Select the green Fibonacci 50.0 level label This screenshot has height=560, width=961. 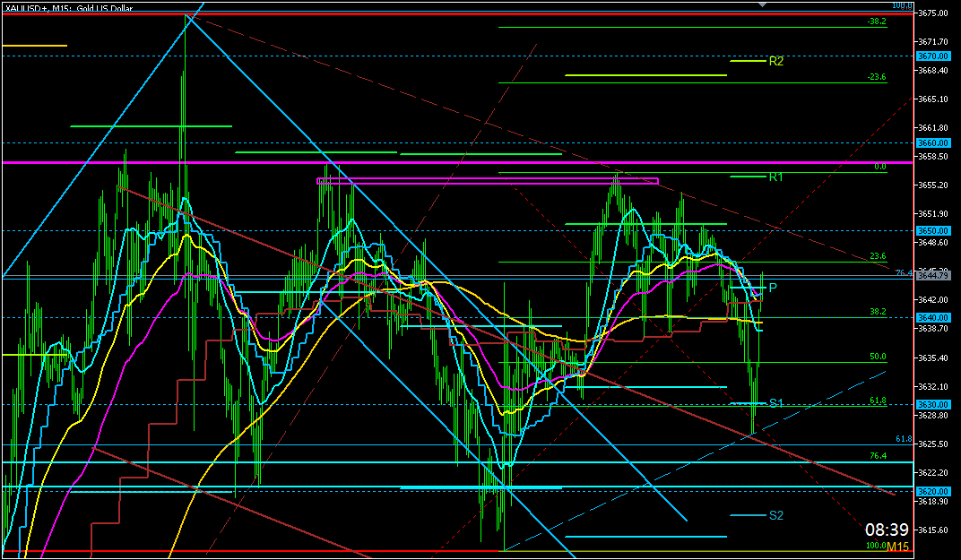coord(878,357)
